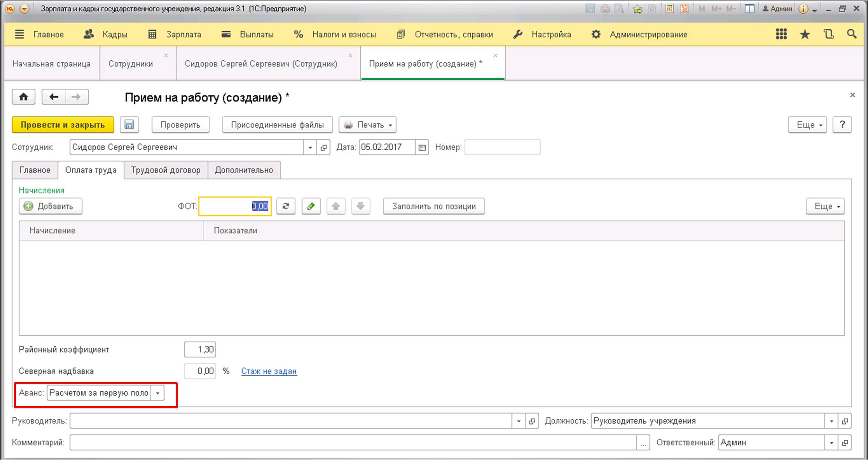Viewport: 868px width, 460px height.
Task: Close the Прием на работу (создание) window tab
Action: click(495, 55)
